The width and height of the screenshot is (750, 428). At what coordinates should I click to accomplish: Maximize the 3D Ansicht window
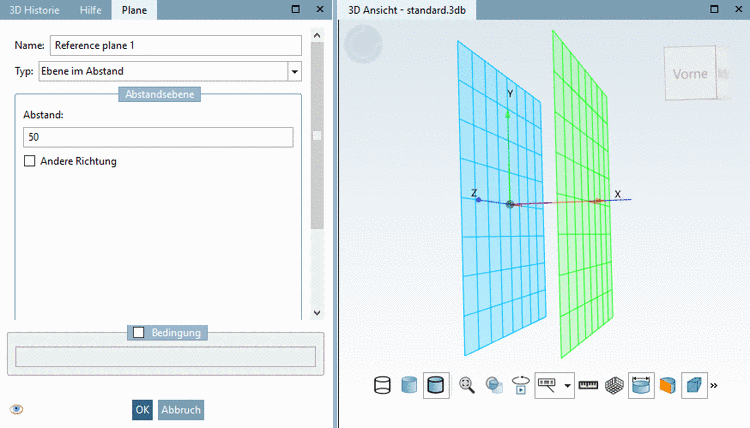pyautogui.click(x=714, y=9)
